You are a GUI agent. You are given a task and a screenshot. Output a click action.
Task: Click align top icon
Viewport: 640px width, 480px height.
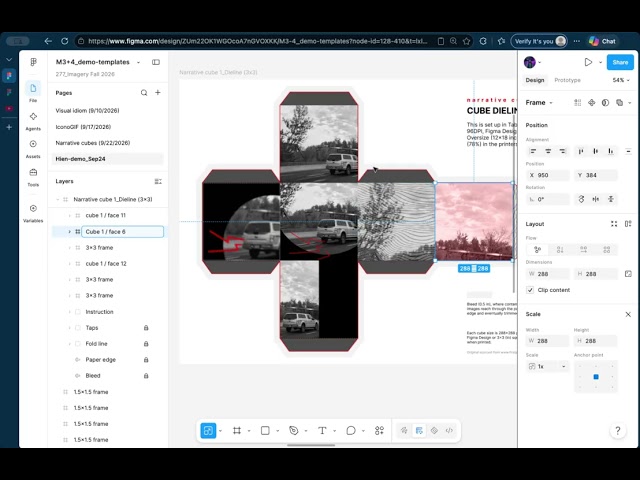pos(581,151)
